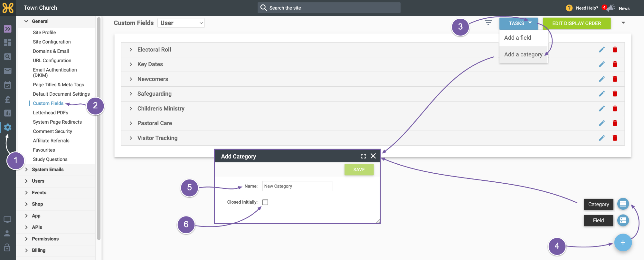Screen dimensions: 644x260
Task: Delete the Key Dates category trash icon
Action: point(615,64)
